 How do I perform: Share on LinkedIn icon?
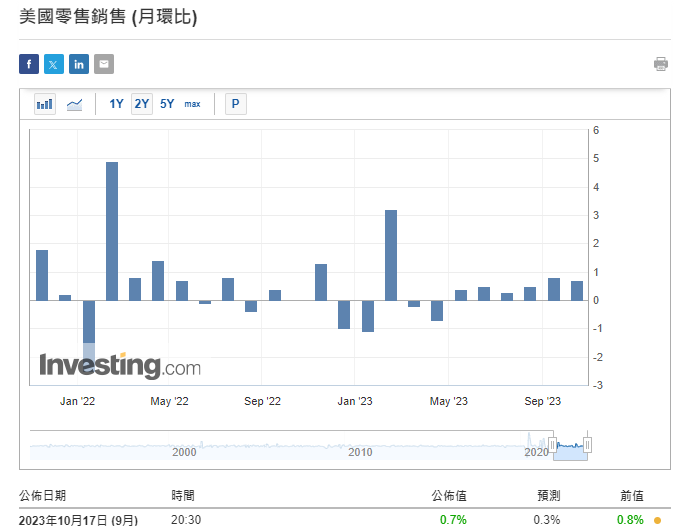tap(79, 64)
